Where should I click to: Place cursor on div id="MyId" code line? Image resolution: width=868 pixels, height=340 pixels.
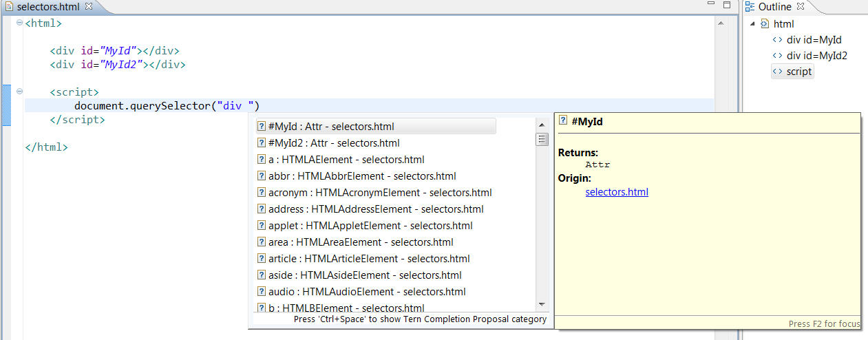click(x=115, y=50)
